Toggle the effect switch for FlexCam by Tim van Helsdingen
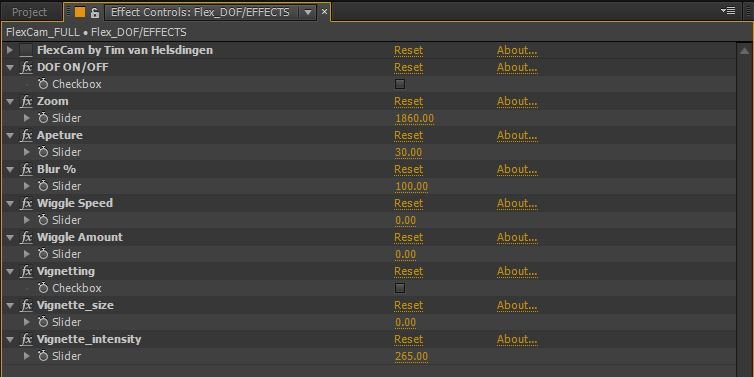Viewport: 754px width, 377px height. pos(26,50)
